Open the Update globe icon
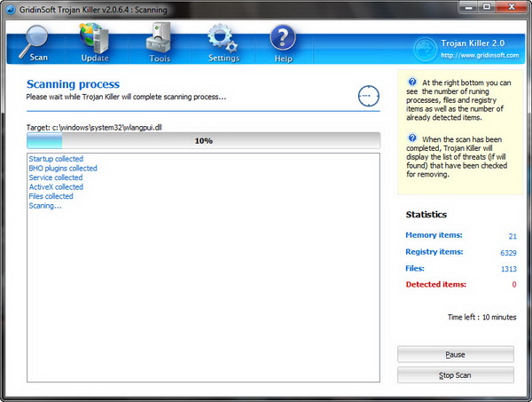The height and width of the screenshot is (402, 532). click(x=94, y=40)
